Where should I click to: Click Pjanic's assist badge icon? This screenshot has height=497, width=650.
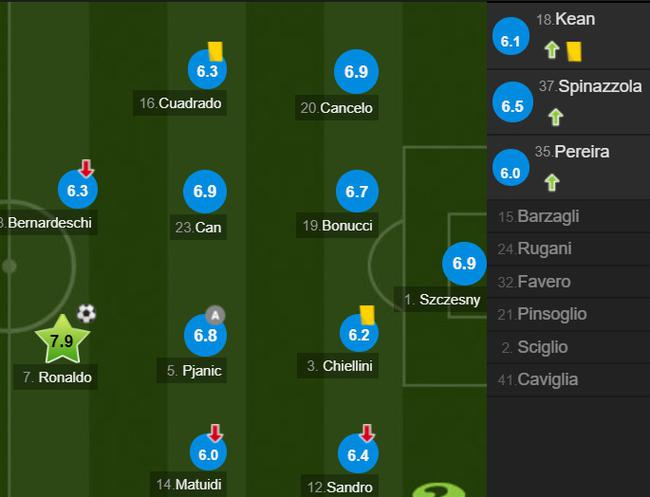(x=215, y=314)
